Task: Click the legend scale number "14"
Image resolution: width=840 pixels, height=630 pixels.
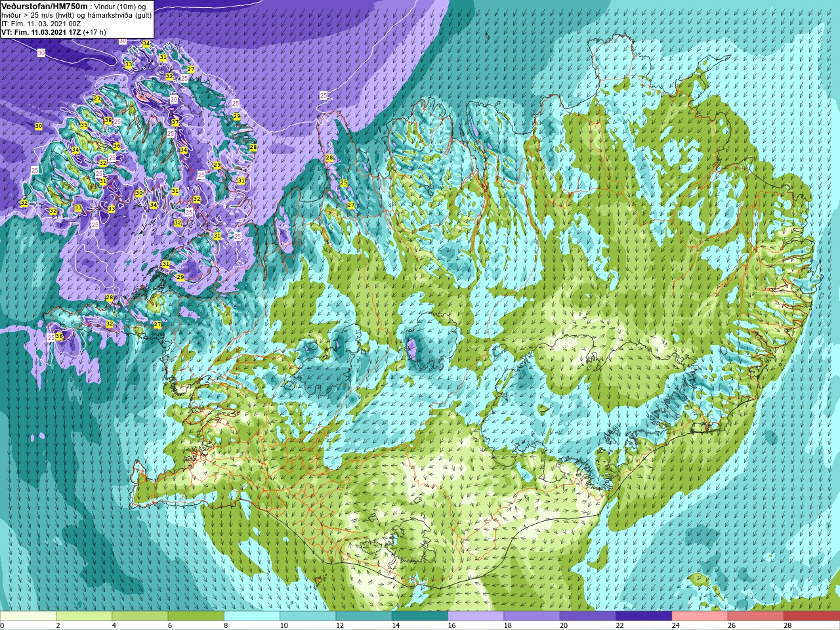Action: [x=396, y=625]
